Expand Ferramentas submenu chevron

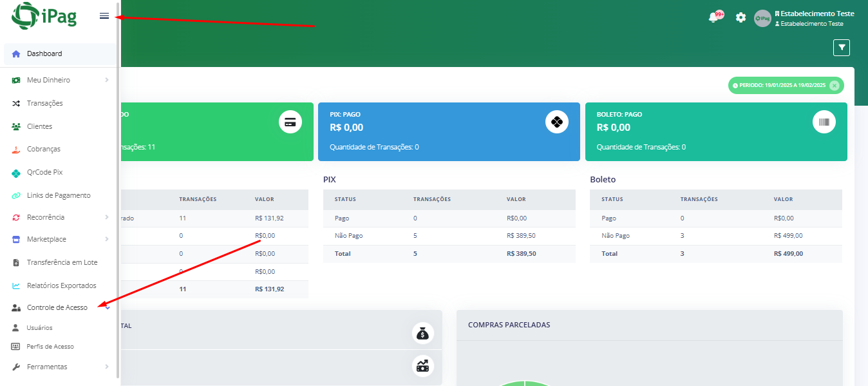coord(107,367)
